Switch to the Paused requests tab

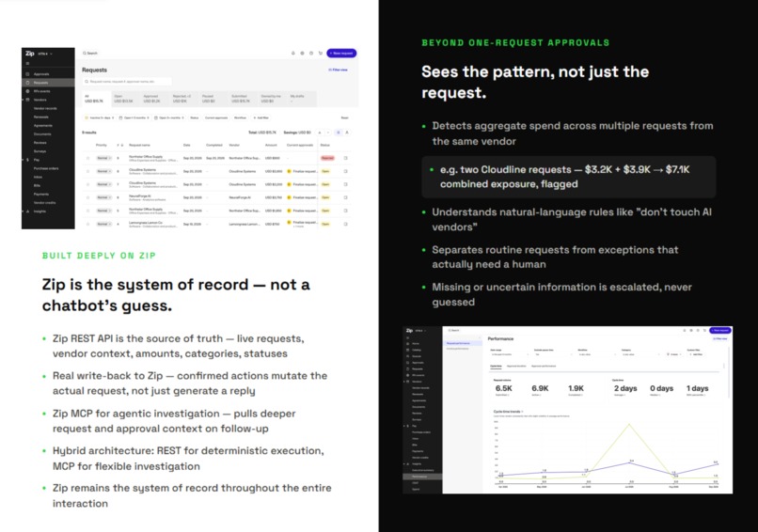pyautogui.click(x=213, y=99)
